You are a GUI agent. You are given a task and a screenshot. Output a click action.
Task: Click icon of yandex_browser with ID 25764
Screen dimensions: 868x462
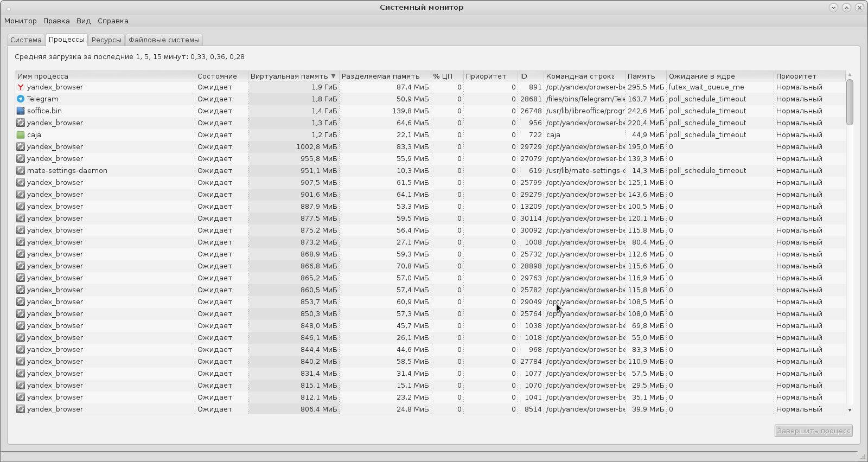click(21, 314)
